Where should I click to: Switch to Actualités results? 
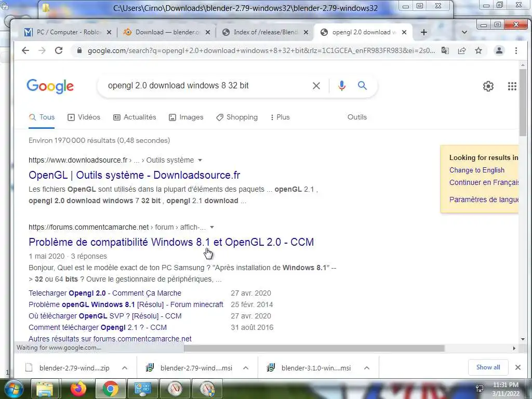[x=135, y=117]
